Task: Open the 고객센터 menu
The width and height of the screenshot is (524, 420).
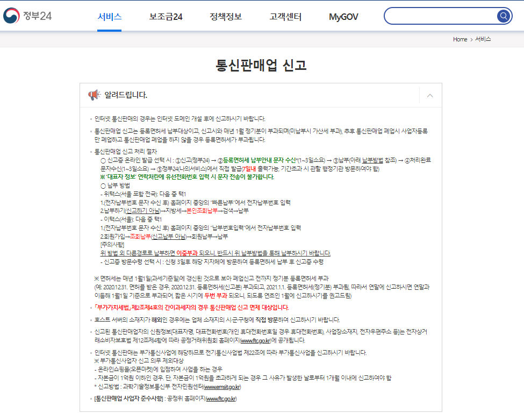Action: click(285, 17)
